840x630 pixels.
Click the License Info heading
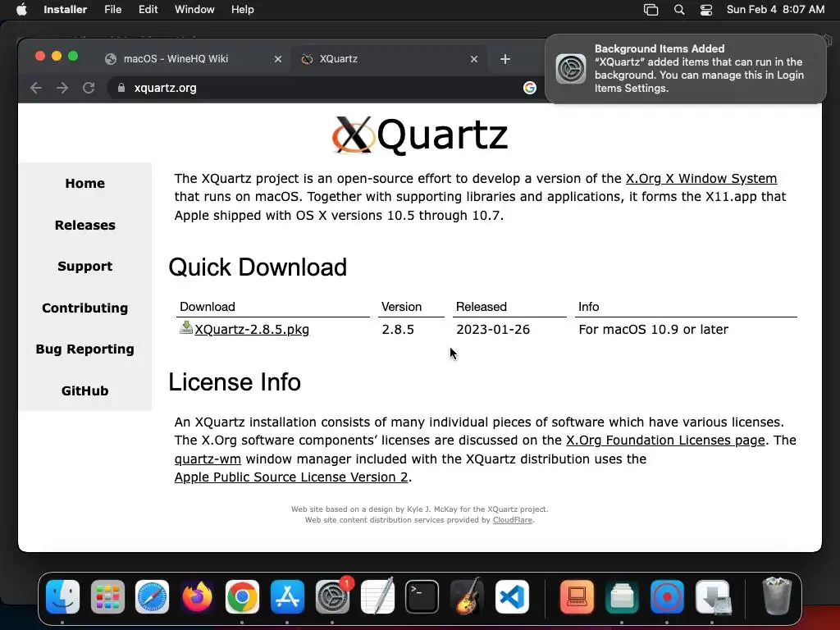[235, 382]
